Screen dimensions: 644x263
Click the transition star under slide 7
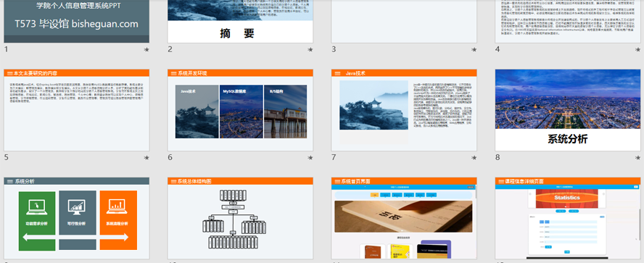(x=474, y=157)
